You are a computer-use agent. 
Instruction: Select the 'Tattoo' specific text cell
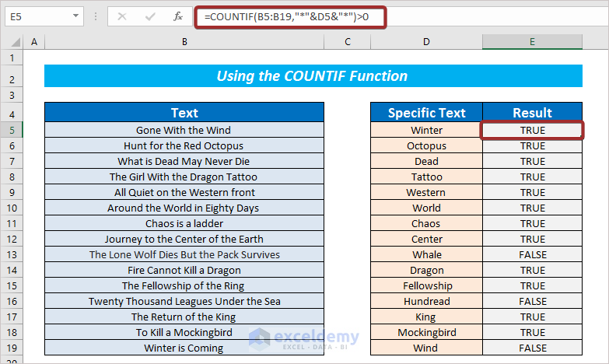coord(426,177)
